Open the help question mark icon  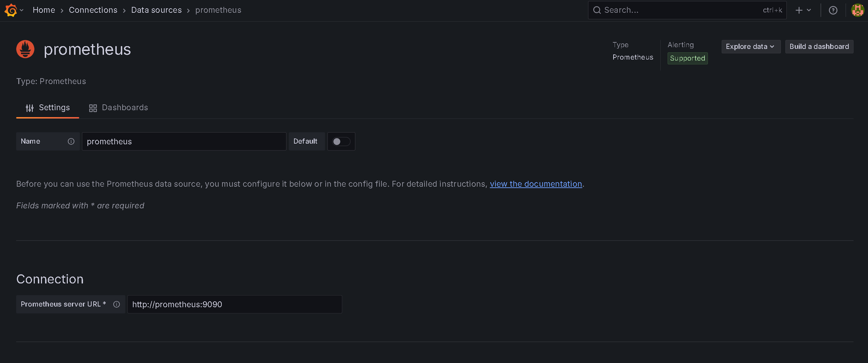[833, 10]
